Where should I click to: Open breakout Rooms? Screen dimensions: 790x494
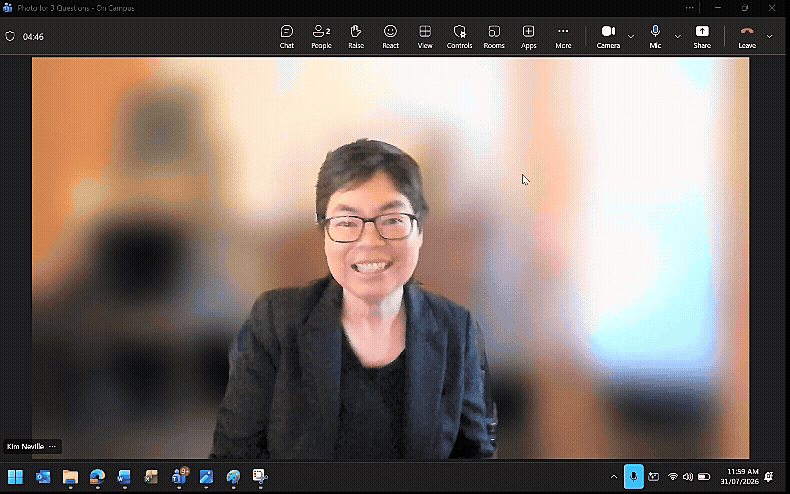coord(494,37)
